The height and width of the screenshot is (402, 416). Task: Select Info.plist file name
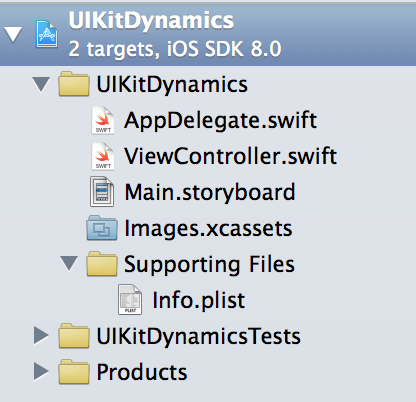click(199, 300)
